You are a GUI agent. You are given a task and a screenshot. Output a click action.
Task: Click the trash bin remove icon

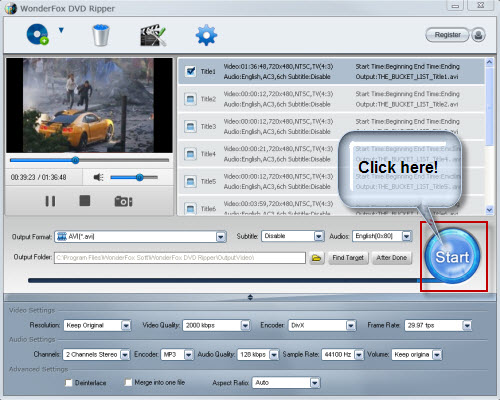[101, 35]
